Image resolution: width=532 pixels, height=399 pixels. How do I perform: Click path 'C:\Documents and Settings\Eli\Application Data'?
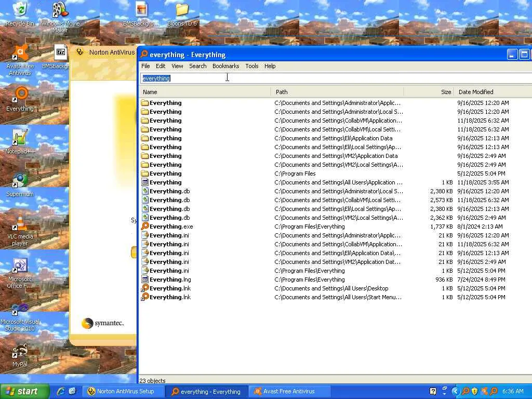tap(334, 138)
